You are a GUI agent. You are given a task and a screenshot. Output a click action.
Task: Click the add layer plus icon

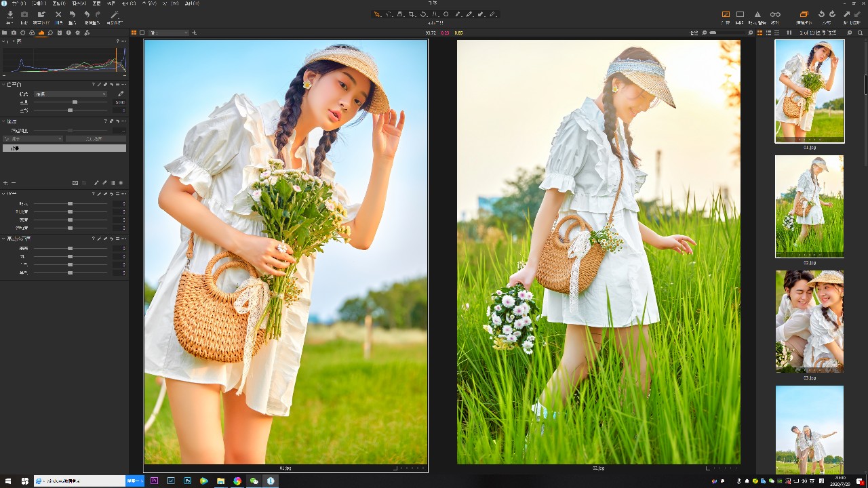coord(5,183)
